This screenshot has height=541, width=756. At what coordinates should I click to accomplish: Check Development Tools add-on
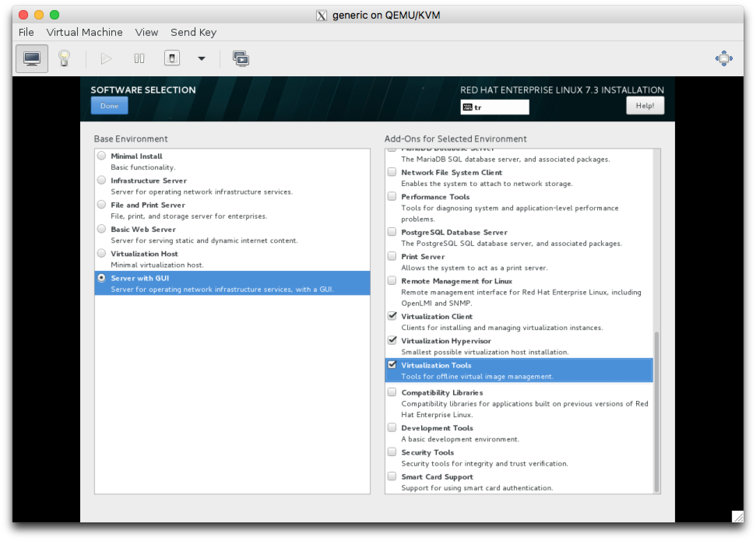(x=392, y=428)
